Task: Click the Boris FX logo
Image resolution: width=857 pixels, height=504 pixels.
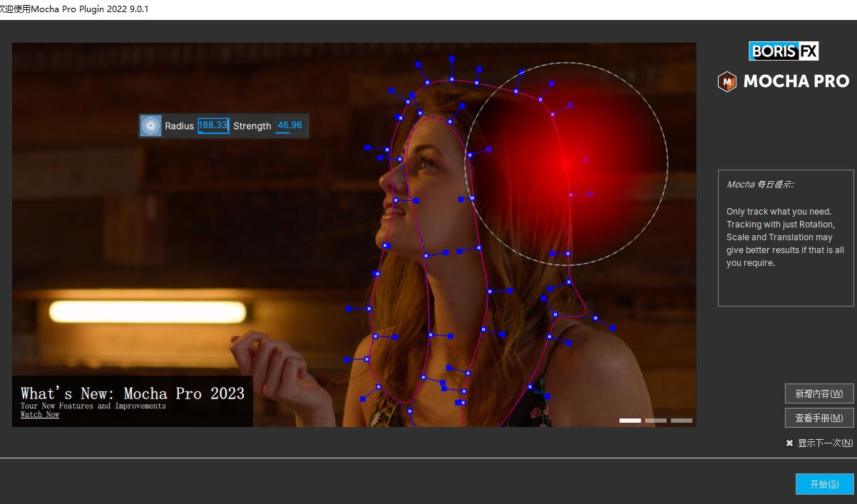Action: [x=784, y=51]
